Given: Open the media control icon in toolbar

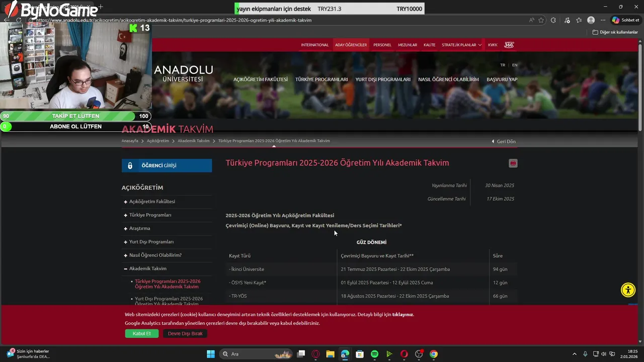Looking at the screenshot, I should point(567,20).
